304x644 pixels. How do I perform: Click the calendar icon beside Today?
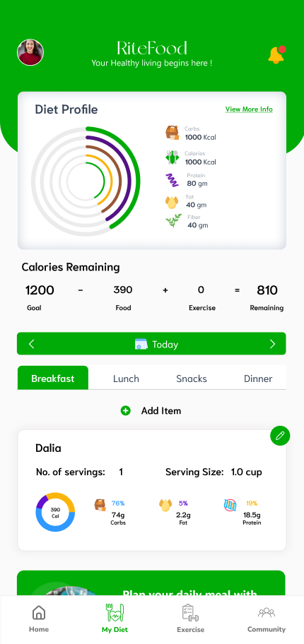[x=141, y=344]
